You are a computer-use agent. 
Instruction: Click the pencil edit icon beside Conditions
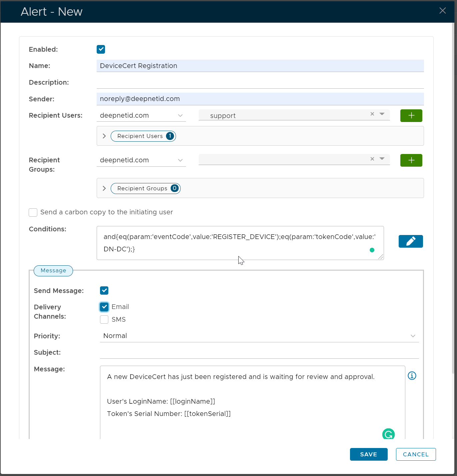coord(410,241)
